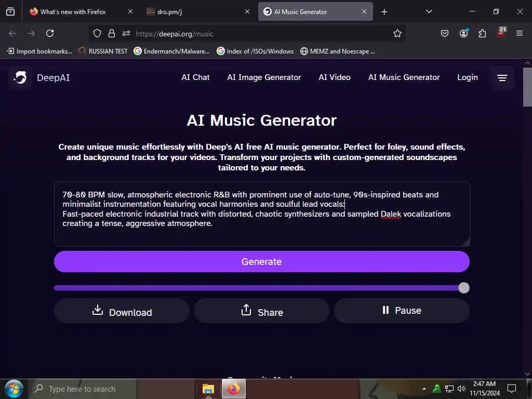Open Endermanch/Malware bookmark
The height and width of the screenshot is (399, 532).
tap(171, 51)
